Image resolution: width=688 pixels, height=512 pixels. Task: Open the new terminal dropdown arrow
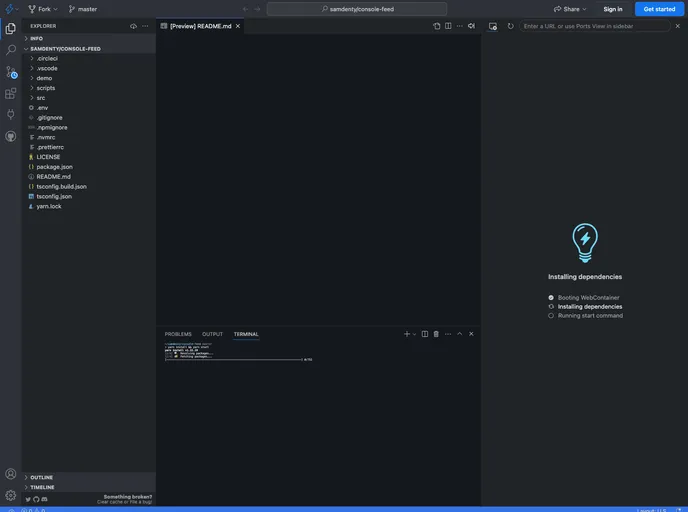(414, 334)
